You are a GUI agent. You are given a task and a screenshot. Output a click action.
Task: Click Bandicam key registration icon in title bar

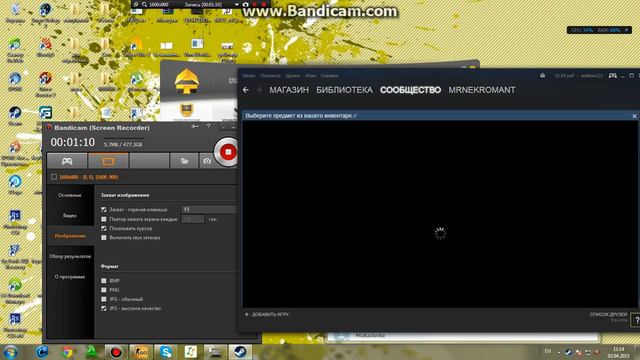click(x=195, y=127)
